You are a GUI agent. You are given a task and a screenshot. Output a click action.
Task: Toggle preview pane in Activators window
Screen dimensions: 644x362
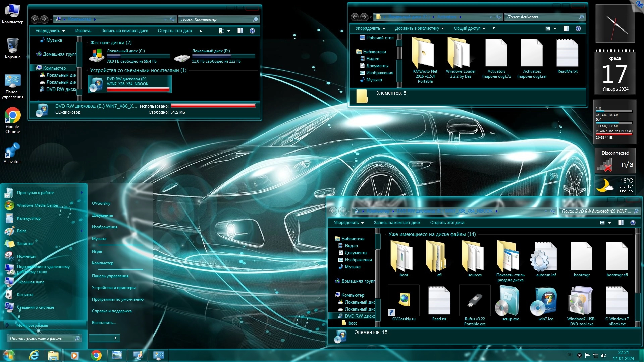[566, 28]
